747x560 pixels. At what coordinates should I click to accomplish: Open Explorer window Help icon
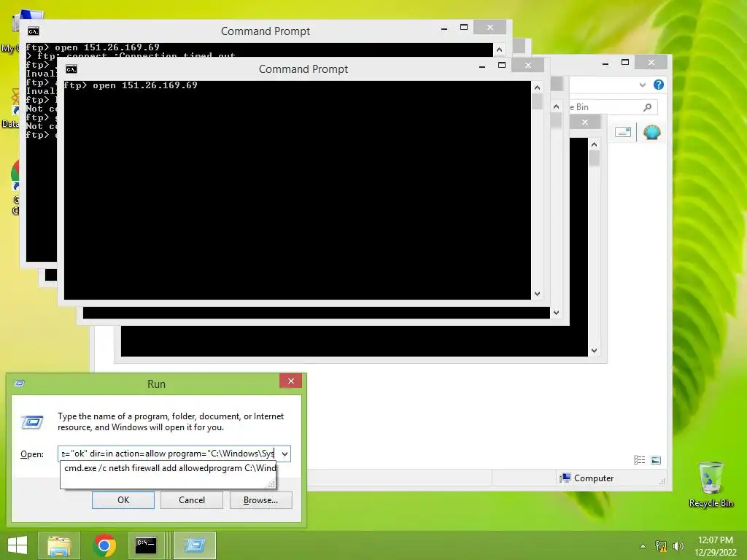[659, 85]
